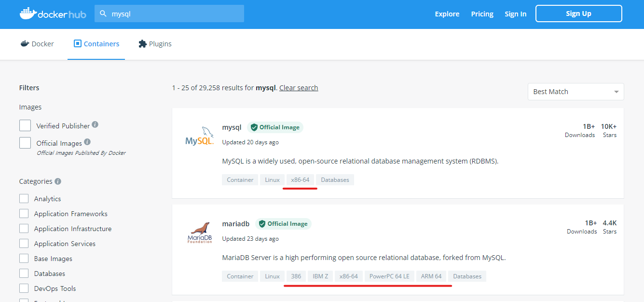The image size is (644, 302).
Task: Click the 'Updated 20 days ago' text
Action: pyautogui.click(x=250, y=142)
